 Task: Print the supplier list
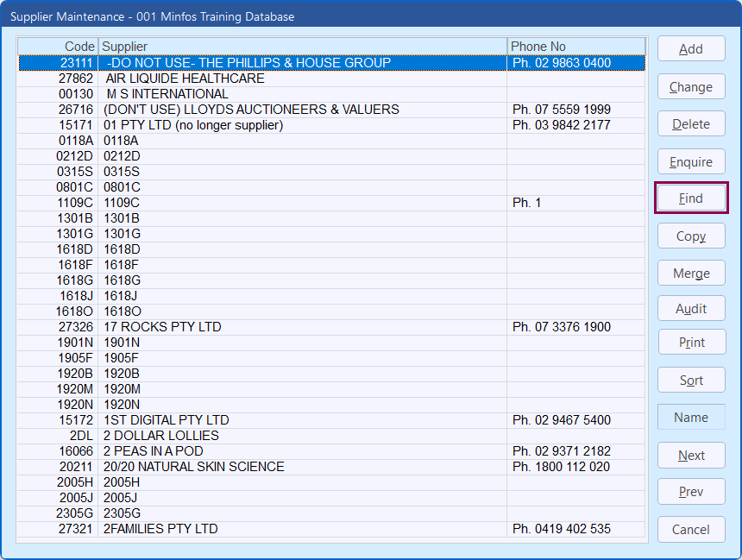(691, 342)
